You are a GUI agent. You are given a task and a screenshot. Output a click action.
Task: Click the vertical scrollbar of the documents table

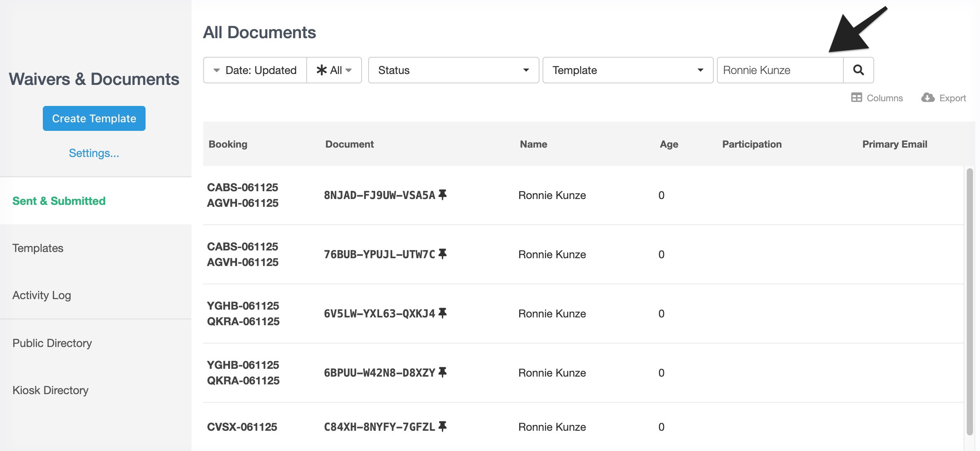pyautogui.click(x=969, y=302)
